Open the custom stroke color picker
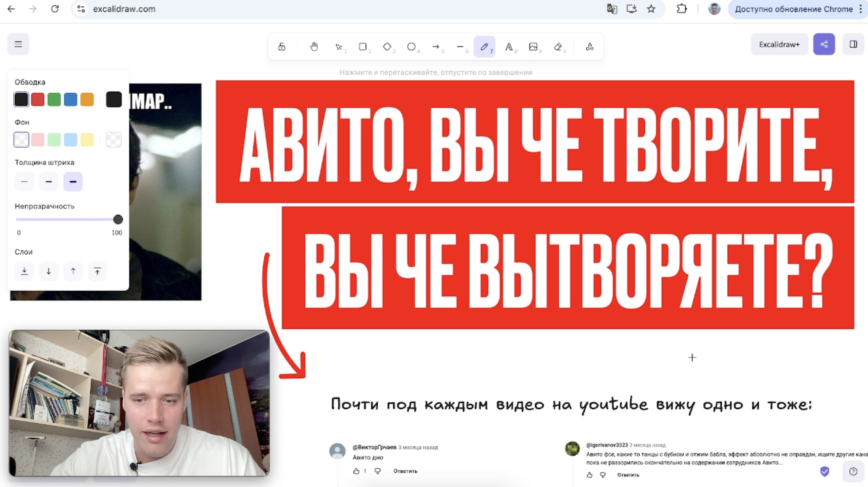The height and width of the screenshot is (487, 868). pyautogui.click(x=114, y=99)
